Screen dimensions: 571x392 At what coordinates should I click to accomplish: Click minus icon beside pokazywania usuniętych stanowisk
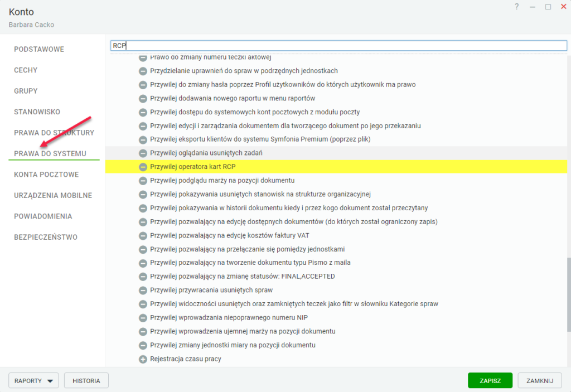pos(143,195)
